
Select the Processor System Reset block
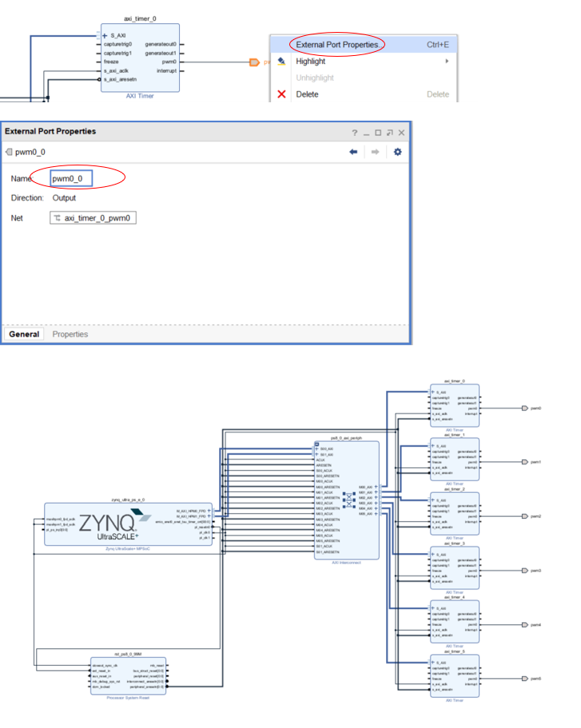coord(129,675)
